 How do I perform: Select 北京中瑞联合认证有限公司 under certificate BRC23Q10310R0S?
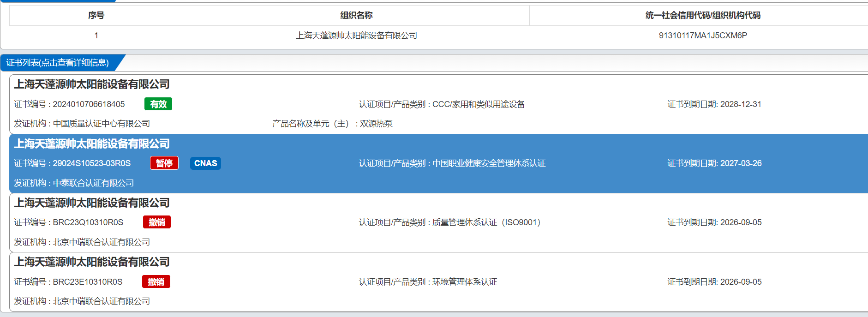tap(102, 242)
